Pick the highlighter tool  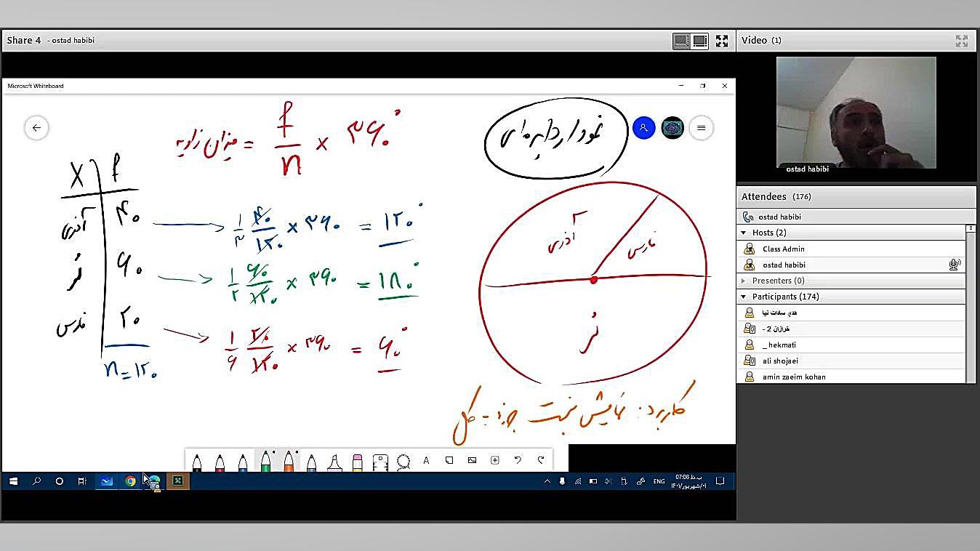click(x=334, y=462)
